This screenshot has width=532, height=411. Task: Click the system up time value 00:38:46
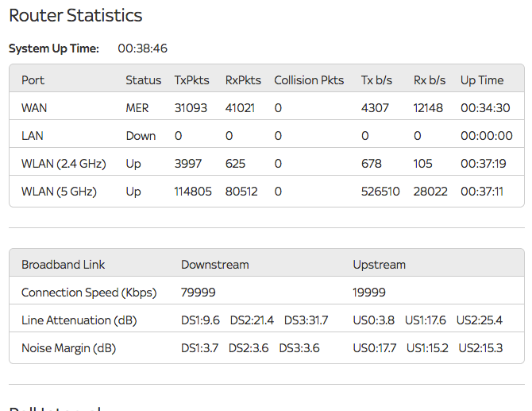click(x=142, y=48)
